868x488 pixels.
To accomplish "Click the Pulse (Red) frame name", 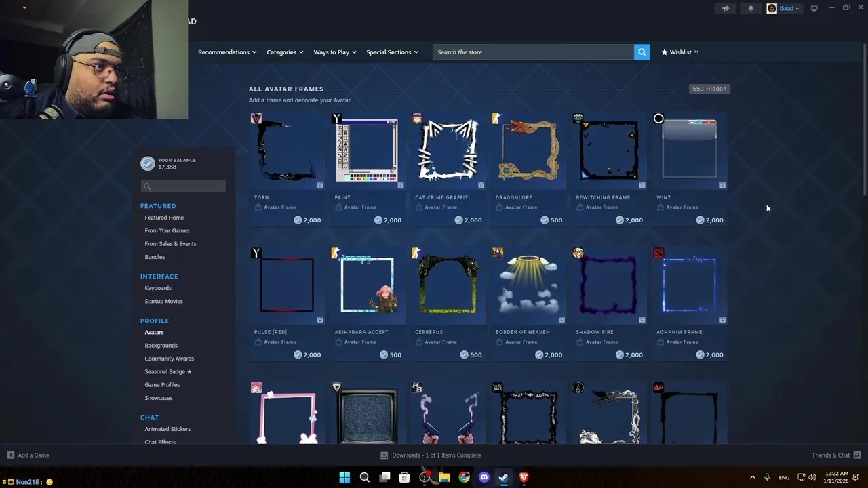I will click(x=270, y=332).
